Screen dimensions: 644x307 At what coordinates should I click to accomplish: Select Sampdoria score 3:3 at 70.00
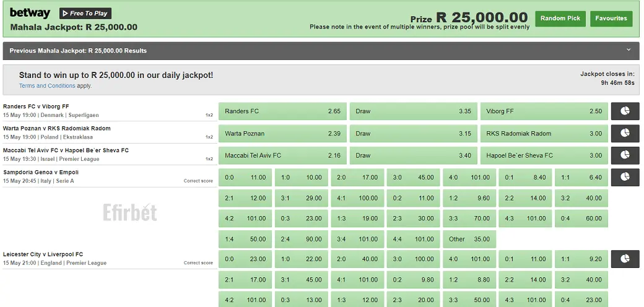tap(469, 218)
